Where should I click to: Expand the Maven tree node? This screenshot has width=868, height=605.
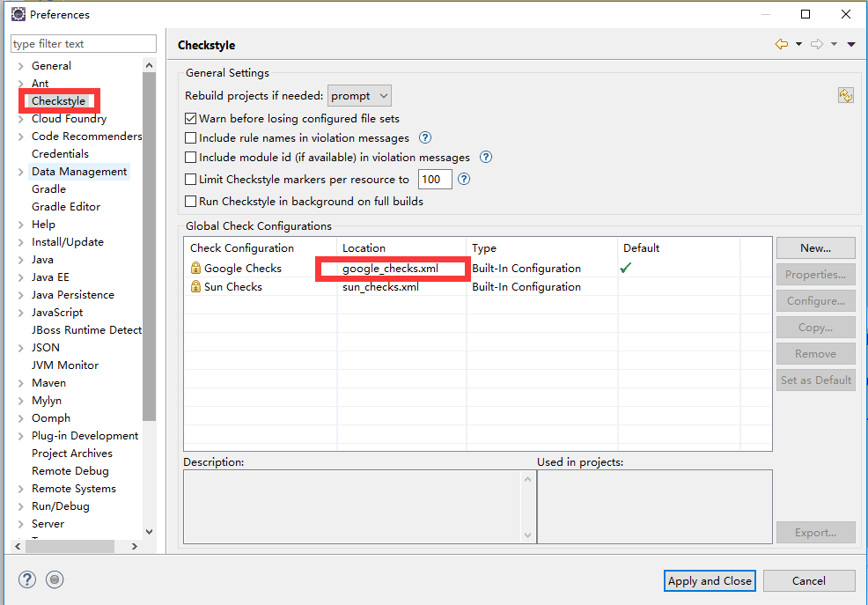[x=20, y=383]
